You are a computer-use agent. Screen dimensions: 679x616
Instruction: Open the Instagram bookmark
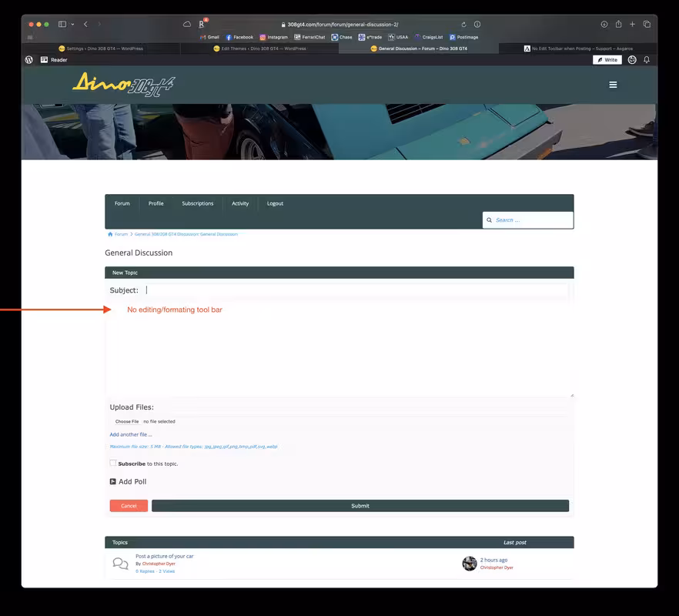pyautogui.click(x=274, y=37)
